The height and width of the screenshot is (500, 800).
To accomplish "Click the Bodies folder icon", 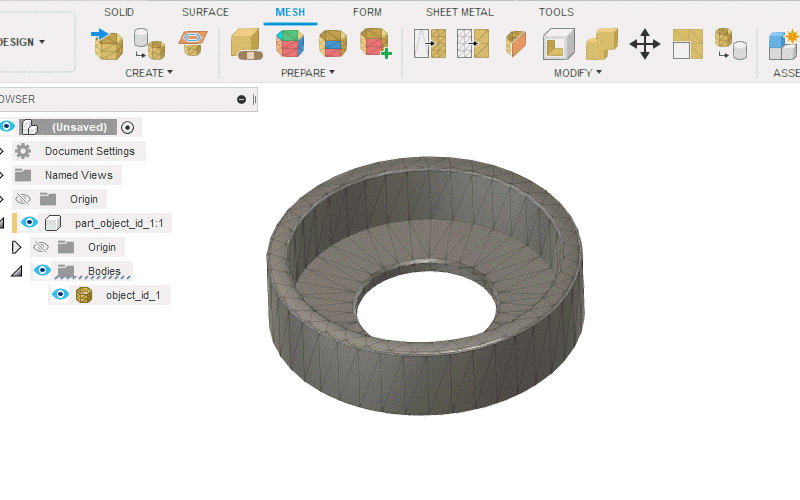I will 65,271.
